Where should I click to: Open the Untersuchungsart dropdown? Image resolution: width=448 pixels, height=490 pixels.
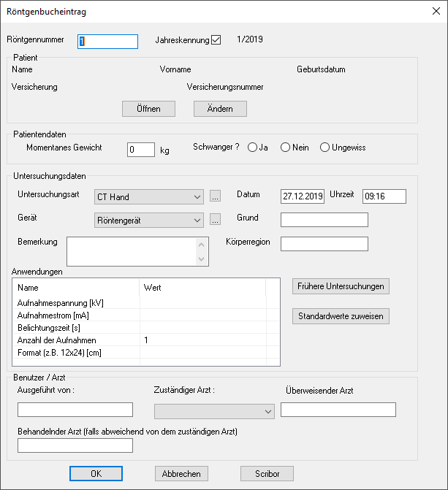[x=198, y=196]
